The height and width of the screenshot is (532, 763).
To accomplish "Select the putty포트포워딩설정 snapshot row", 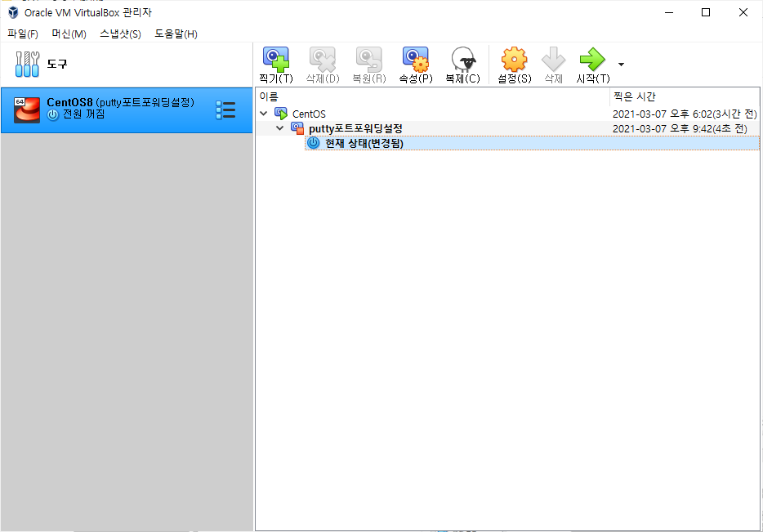I will point(507,128).
